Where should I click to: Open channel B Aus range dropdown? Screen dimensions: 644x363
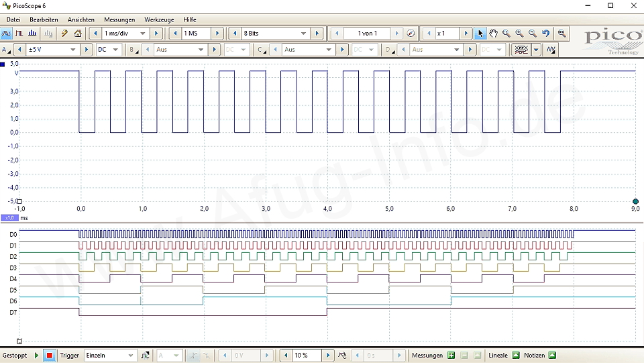pos(201,50)
